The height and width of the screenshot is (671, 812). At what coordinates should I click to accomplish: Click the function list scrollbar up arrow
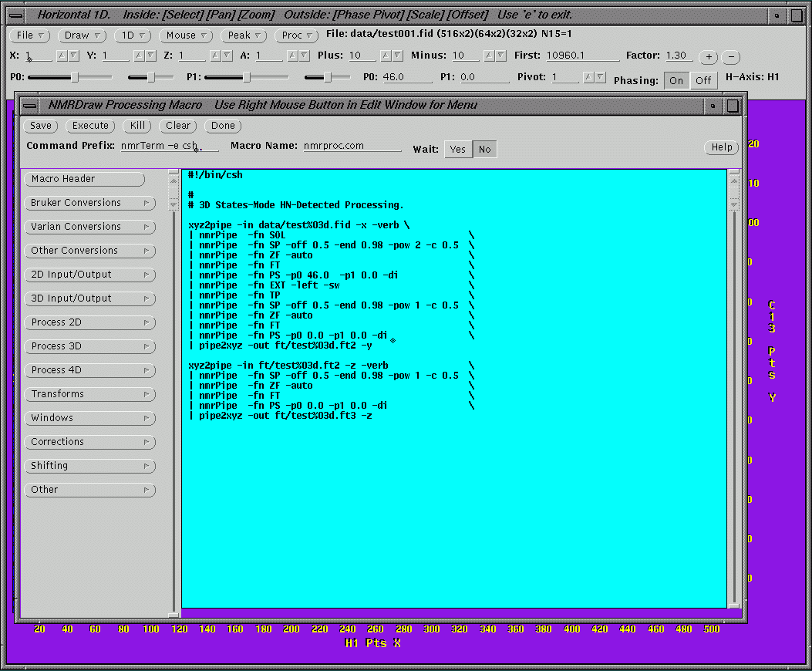[x=174, y=180]
